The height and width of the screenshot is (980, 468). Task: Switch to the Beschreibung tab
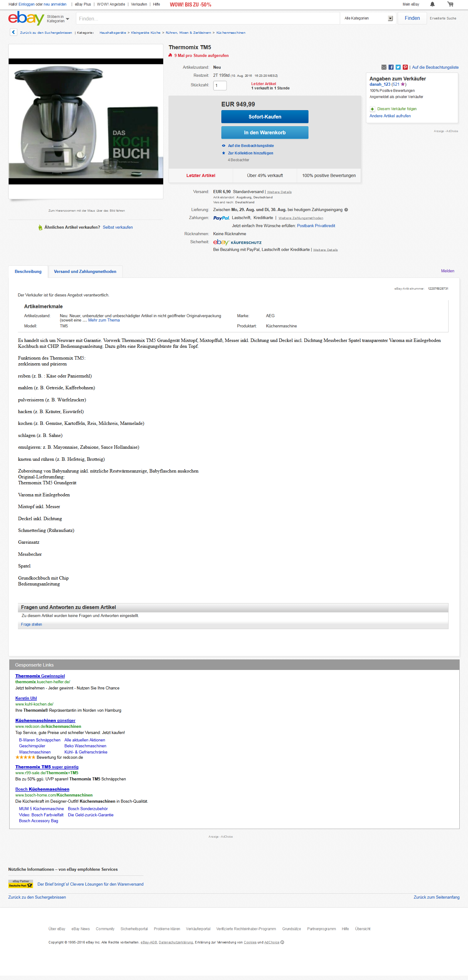tap(28, 271)
